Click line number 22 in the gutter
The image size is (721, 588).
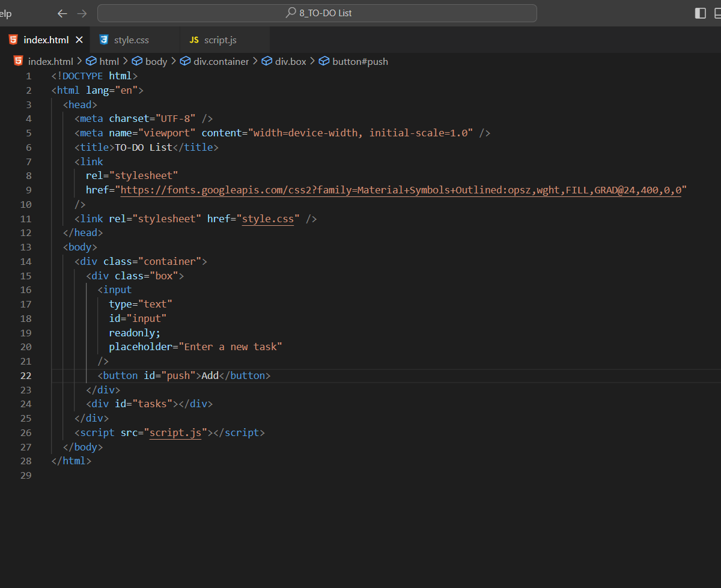pyautogui.click(x=26, y=375)
